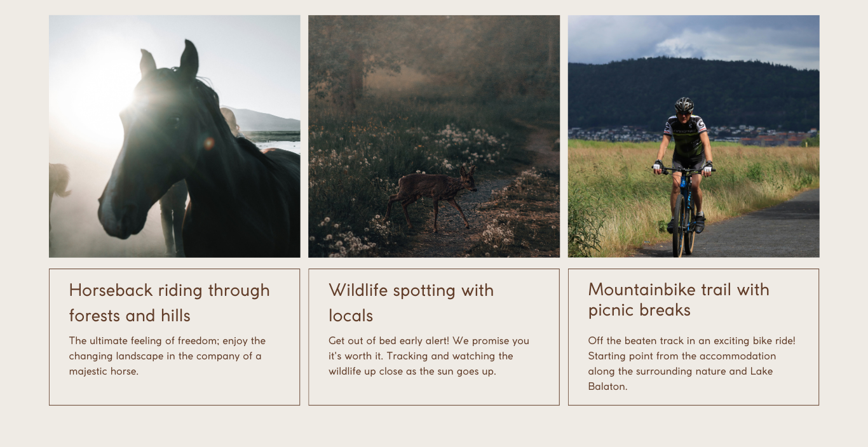868x447 pixels.
Task: Select the horseback riding description paragraph
Action: (168, 356)
